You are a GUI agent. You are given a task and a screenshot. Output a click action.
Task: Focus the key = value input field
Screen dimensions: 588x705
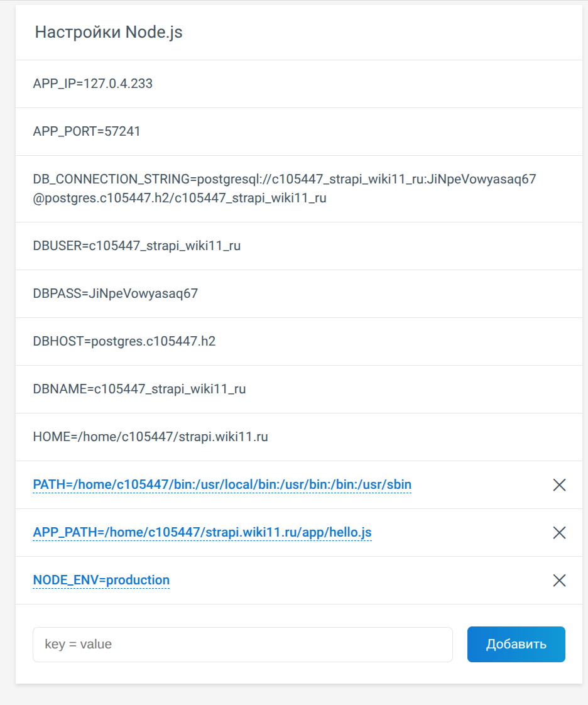point(242,644)
